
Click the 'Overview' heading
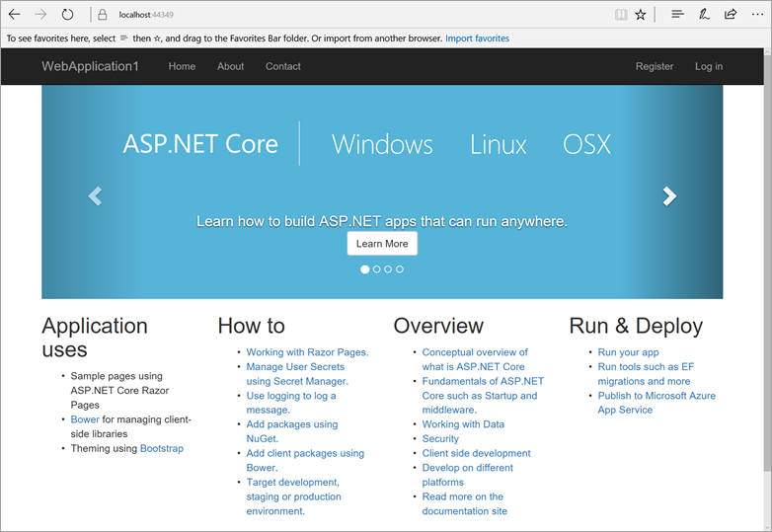(438, 326)
